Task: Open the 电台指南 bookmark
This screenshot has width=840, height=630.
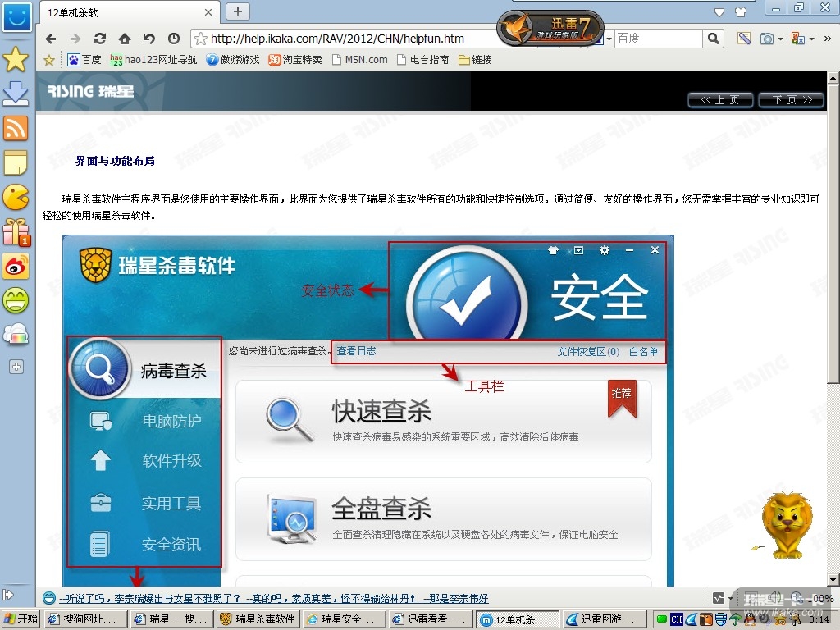Action: pyautogui.click(x=422, y=59)
